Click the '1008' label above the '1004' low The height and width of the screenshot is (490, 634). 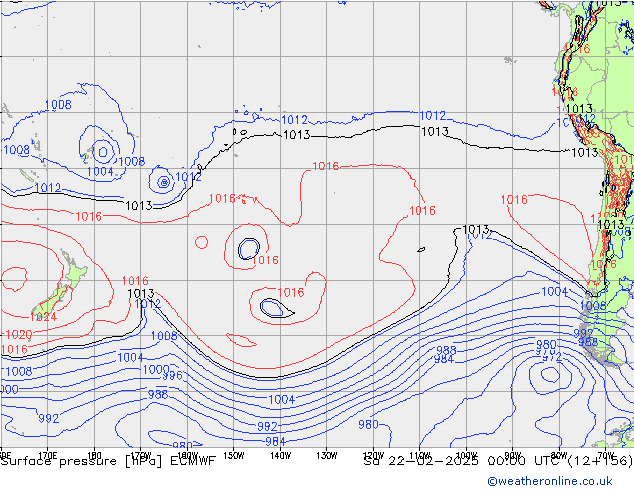(x=58, y=105)
